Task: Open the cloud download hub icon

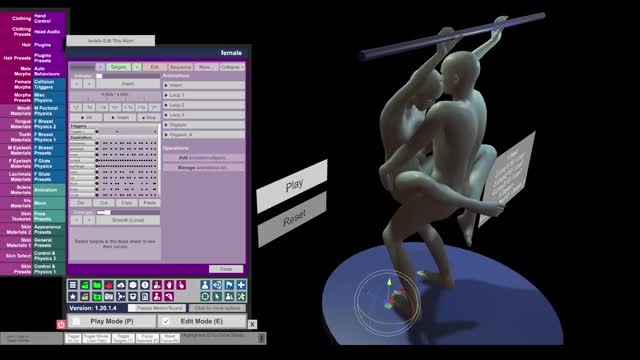Action: click(x=121, y=285)
